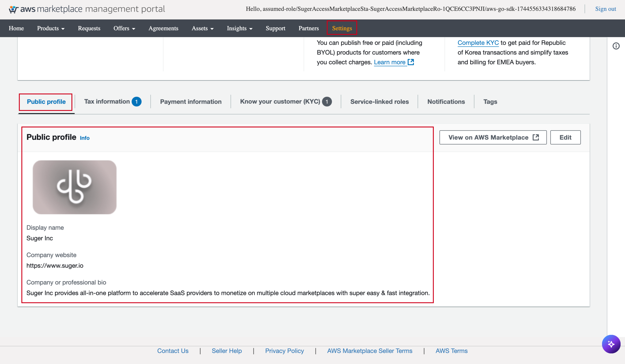
Task: Expand the Assets dropdown menu
Action: click(x=203, y=28)
